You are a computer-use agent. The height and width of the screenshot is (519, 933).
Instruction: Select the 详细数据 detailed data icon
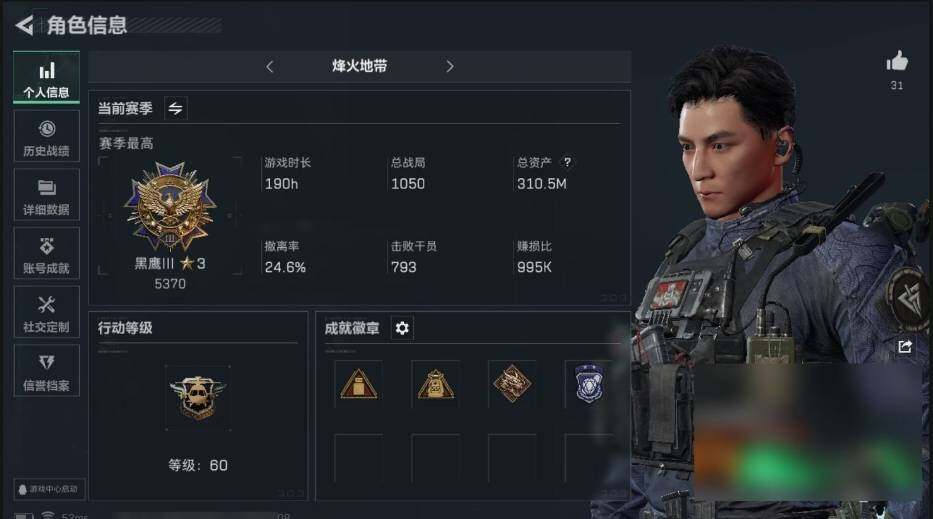(46, 187)
